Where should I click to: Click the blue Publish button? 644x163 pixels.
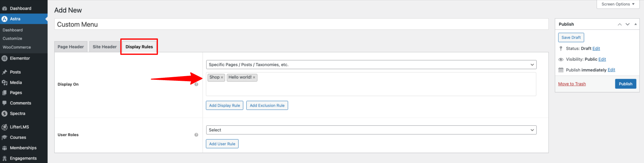point(625,84)
